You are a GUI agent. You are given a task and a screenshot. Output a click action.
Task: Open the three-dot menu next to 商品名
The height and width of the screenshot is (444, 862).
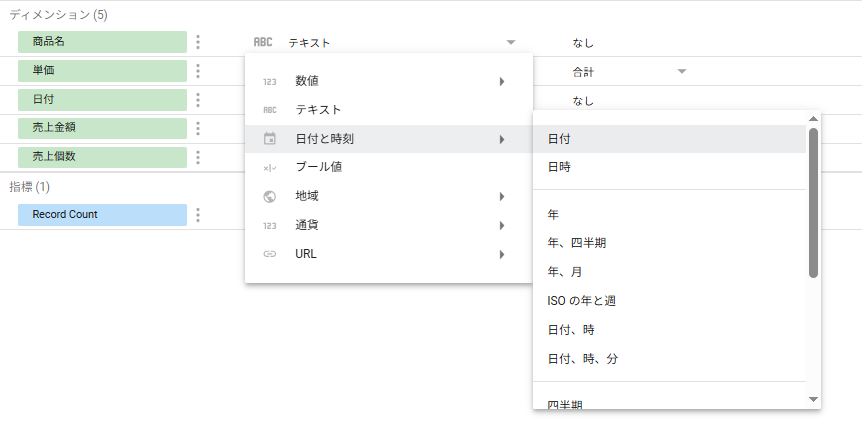pyautogui.click(x=198, y=42)
